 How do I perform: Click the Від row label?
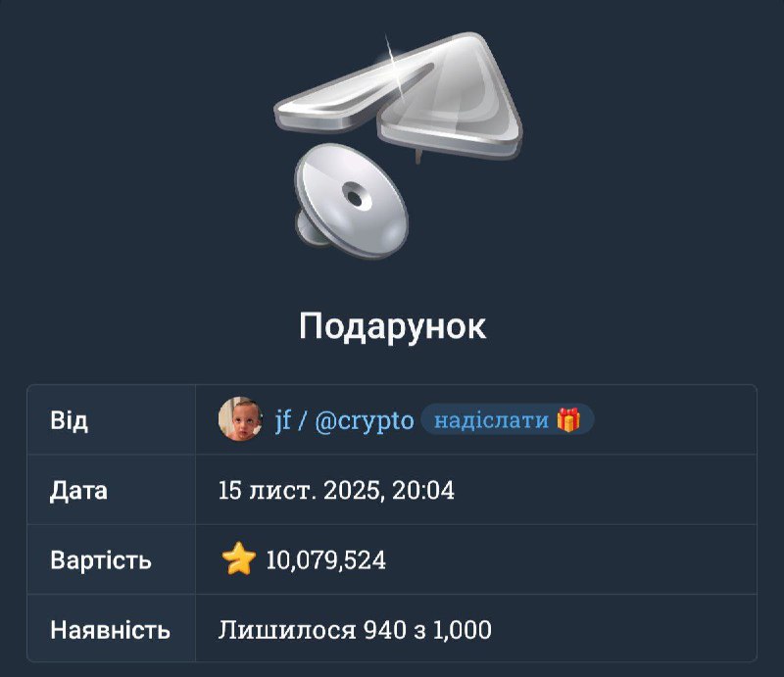point(69,420)
